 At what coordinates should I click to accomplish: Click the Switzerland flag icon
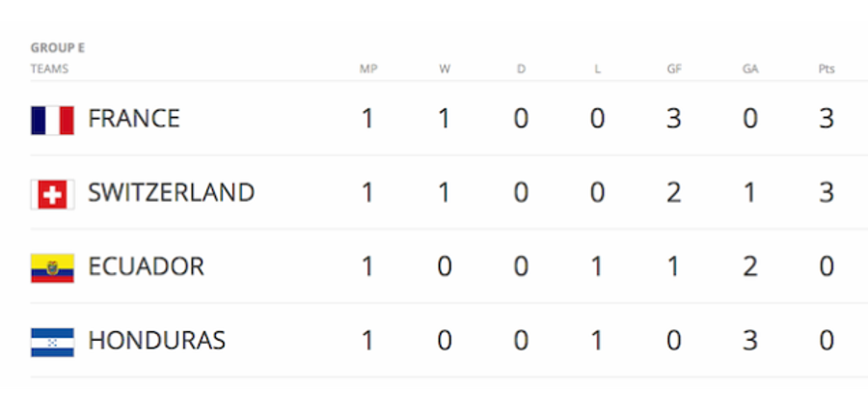click(52, 195)
